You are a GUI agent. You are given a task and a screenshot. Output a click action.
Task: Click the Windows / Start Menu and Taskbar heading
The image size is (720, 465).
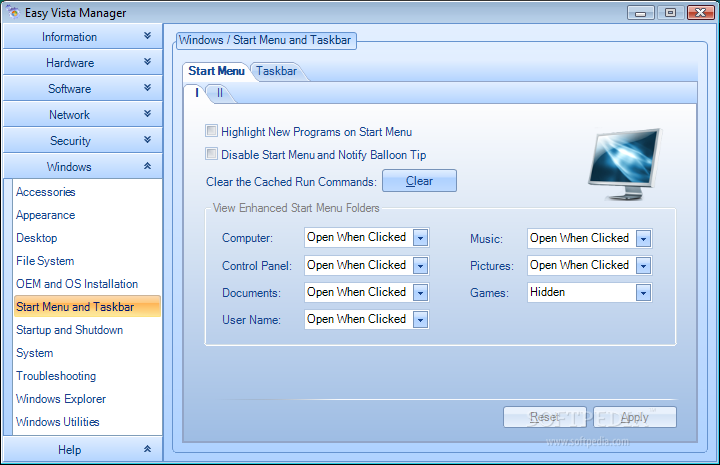pos(265,40)
